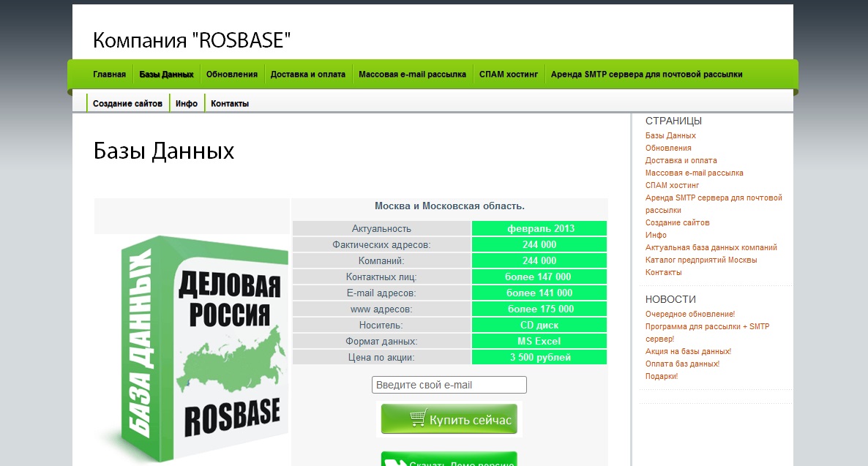Open sidebar link Обновления
This screenshot has height=466, width=868.
[x=668, y=148]
